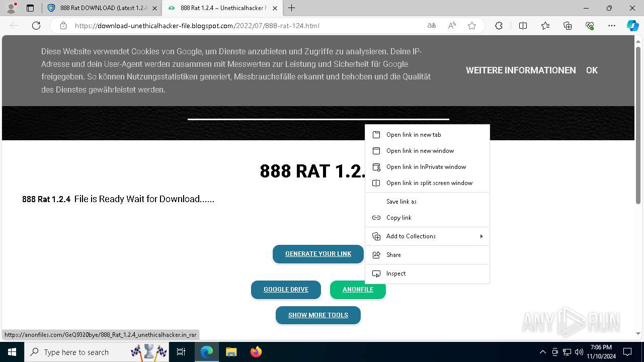Open a new browser tab

point(292,8)
